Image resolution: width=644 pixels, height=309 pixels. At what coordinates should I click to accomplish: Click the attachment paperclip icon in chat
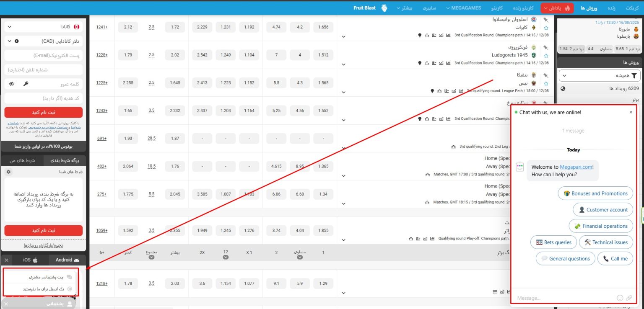[629, 298]
